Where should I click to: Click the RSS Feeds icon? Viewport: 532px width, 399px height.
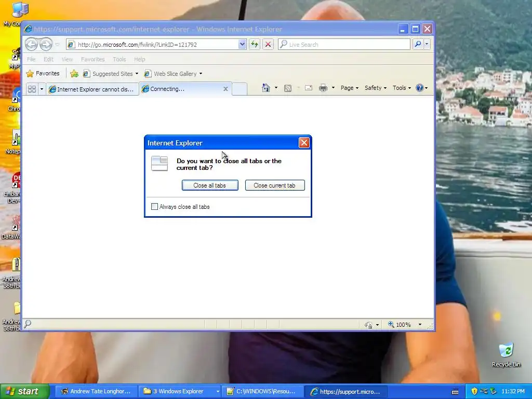[x=288, y=88]
